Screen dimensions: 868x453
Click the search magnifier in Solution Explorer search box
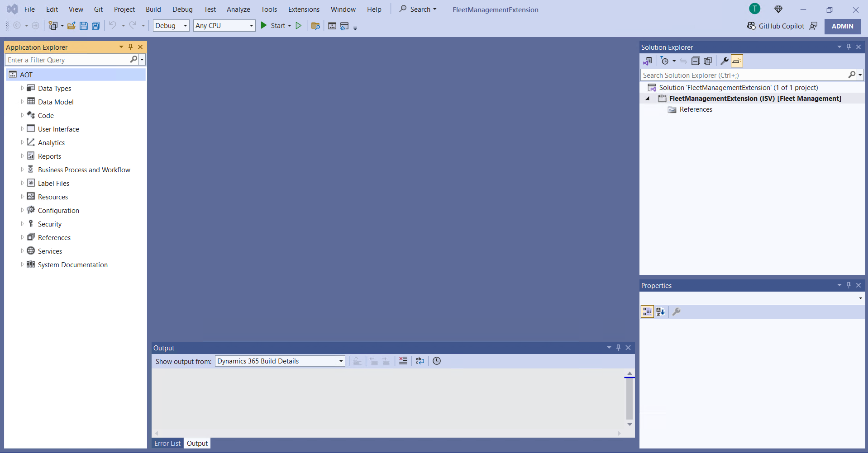tap(852, 75)
